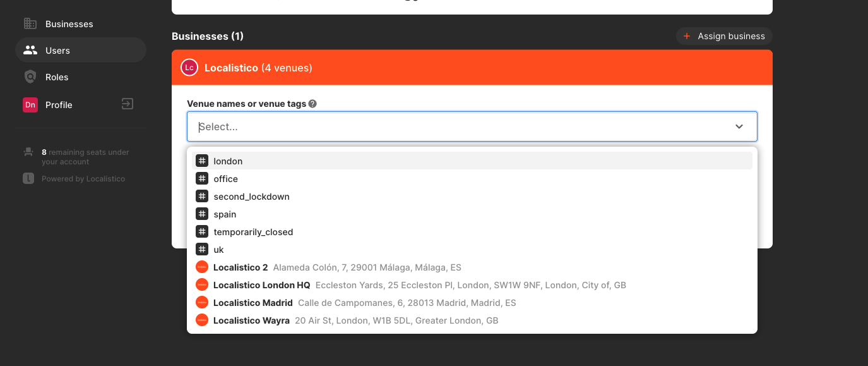This screenshot has height=366, width=868.
Task: Pick the temporarily_closed tag option
Action: click(x=472, y=232)
